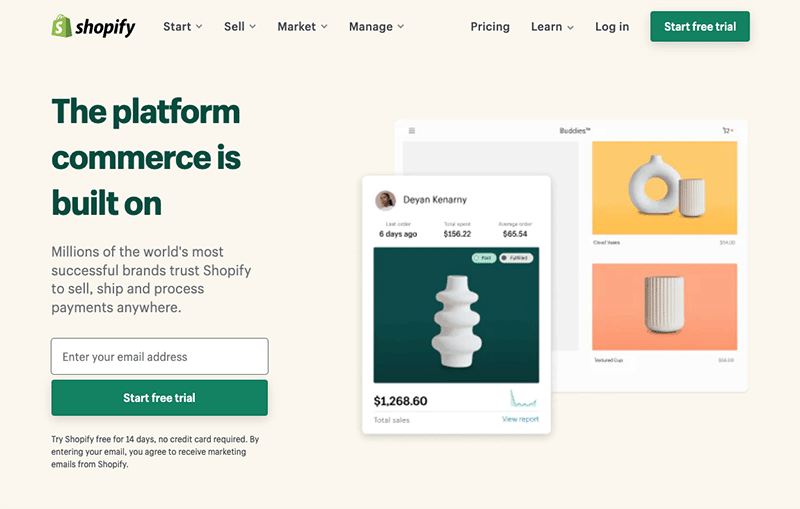Go to the Pricing page
This screenshot has height=509, width=800.
point(490,27)
